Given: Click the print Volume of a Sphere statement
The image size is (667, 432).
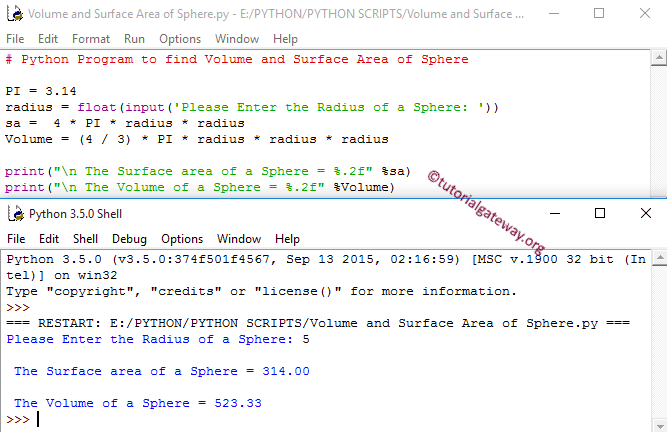Looking at the screenshot, I should click(x=200, y=188).
